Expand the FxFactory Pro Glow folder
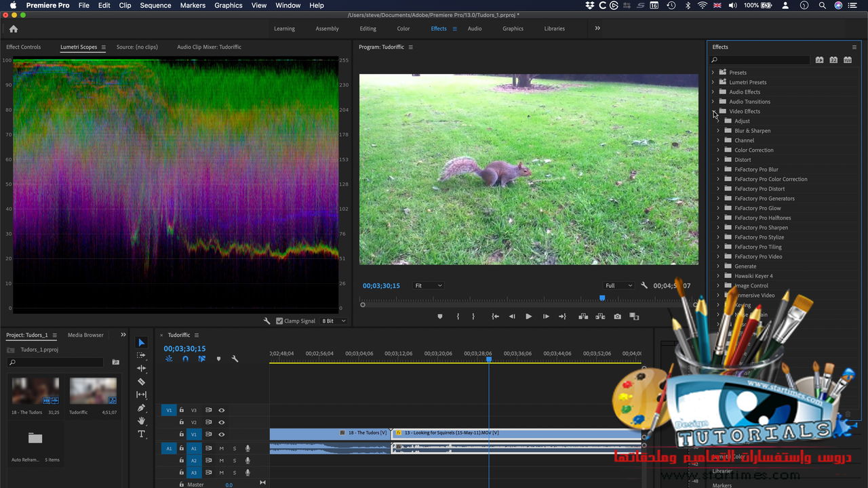 [718, 208]
